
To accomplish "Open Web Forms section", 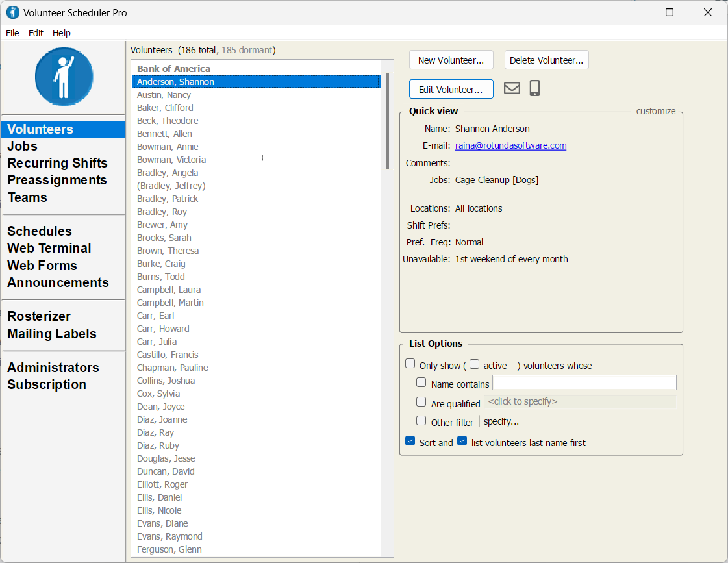I will pyautogui.click(x=42, y=266).
